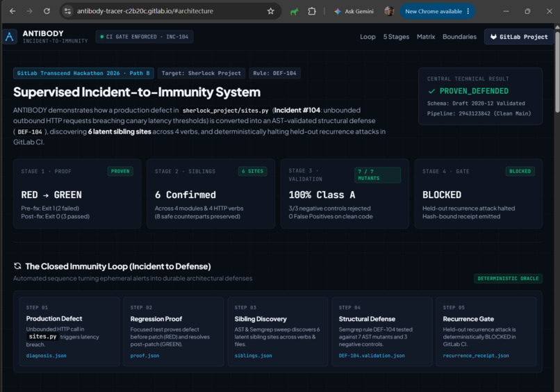Navigate to the 5 Stages section
This screenshot has width=560, height=392.
(396, 37)
